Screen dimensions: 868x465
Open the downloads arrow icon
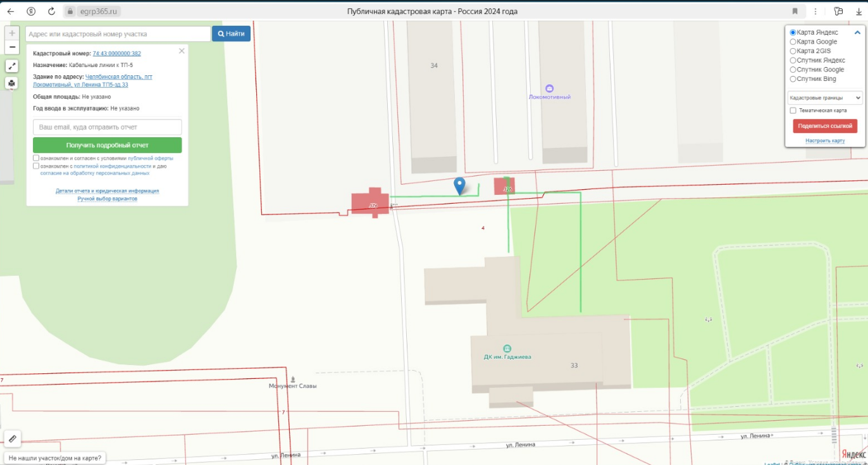[x=859, y=11]
